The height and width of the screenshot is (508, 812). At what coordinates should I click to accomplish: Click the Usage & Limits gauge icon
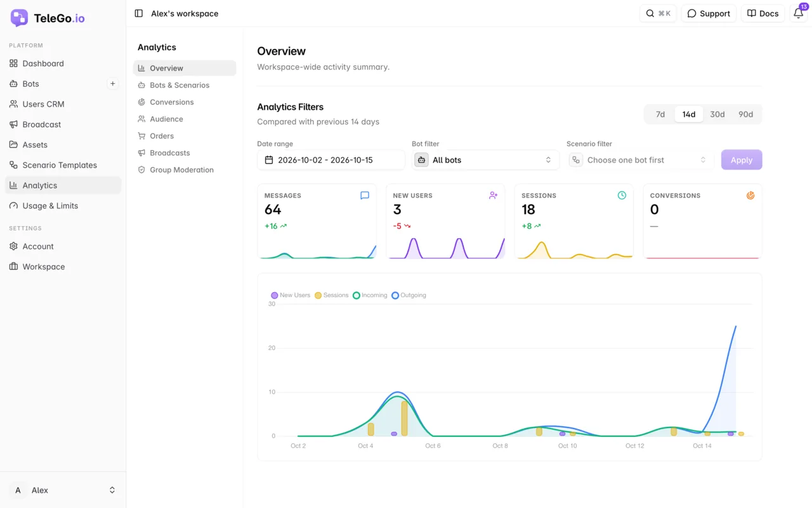(13, 206)
